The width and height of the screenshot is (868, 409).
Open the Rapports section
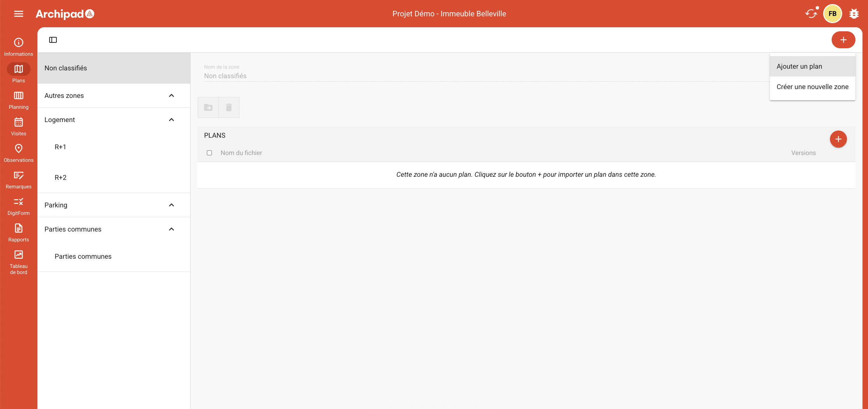point(18,233)
